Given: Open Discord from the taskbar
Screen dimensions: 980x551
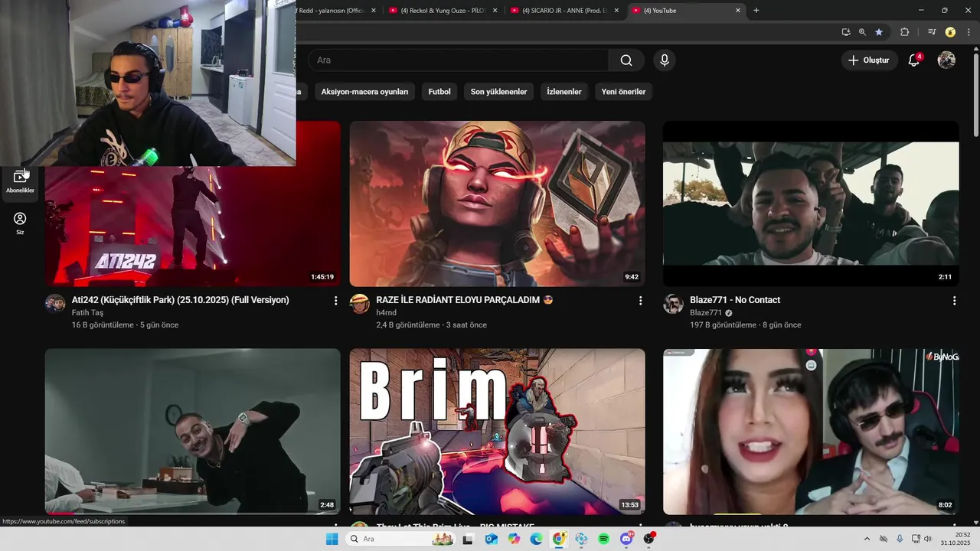Looking at the screenshot, I should 627,539.
